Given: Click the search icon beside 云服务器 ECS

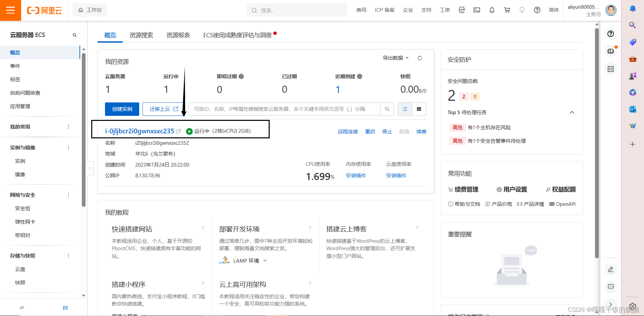Looking at the screenshot, I should 74,35.
